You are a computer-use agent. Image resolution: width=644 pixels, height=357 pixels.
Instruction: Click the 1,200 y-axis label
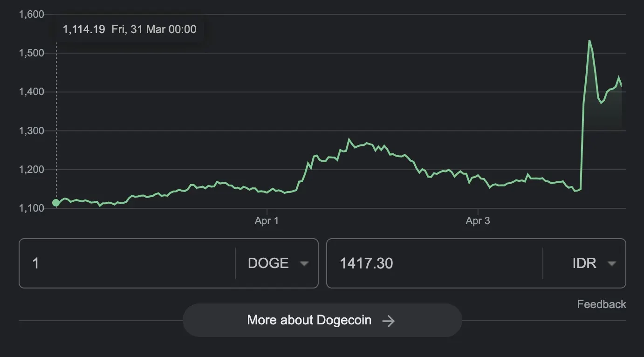click(x=32, y=170)
